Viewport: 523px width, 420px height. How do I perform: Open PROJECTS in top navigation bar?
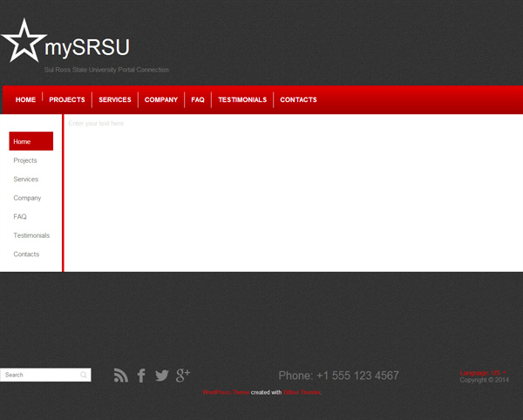point(67,100)
